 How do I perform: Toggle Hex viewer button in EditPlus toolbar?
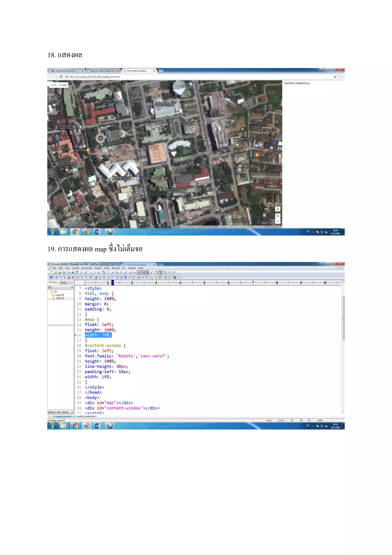click(134, 273)
